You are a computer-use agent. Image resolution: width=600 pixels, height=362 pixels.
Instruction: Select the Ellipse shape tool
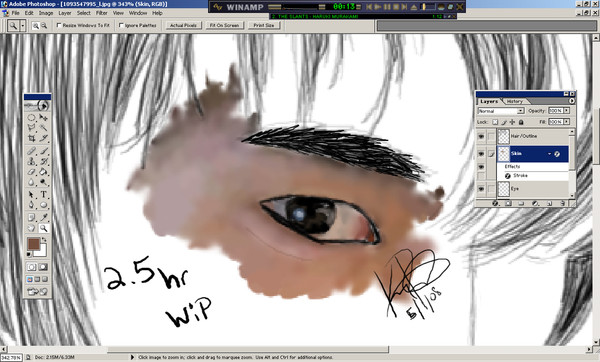(44, 205)
